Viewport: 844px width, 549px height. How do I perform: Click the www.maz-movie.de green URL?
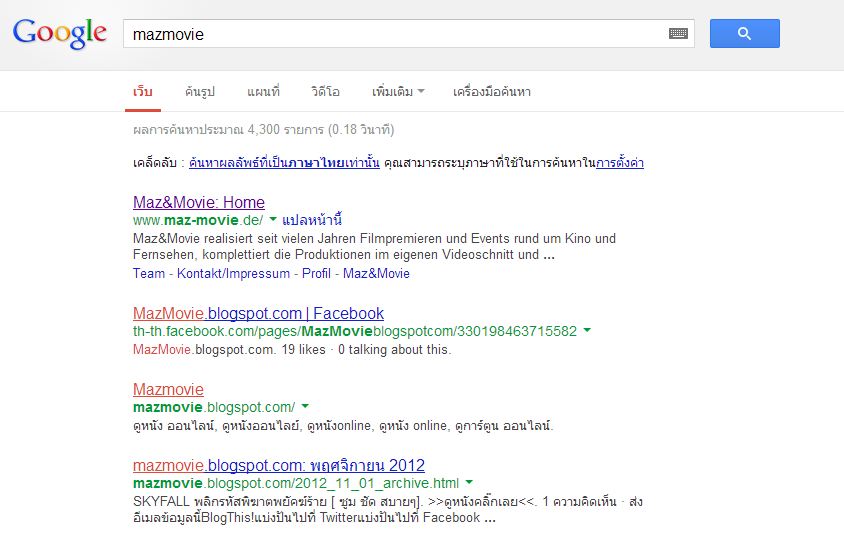(198, 220)
